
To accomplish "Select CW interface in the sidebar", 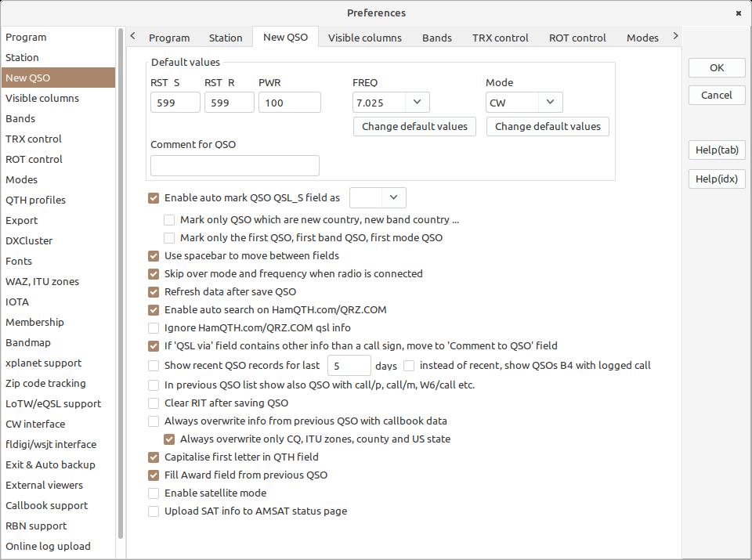I will (58, 425).
